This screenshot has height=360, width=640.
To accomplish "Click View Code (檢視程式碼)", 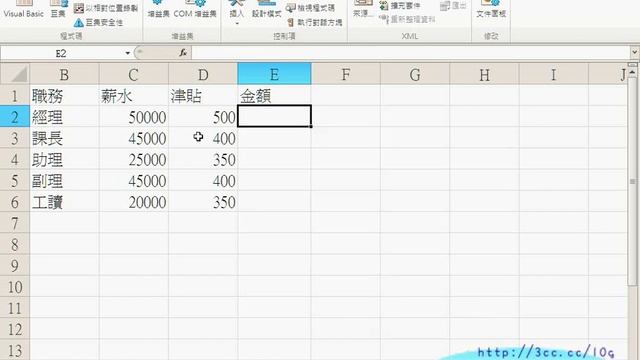I will point(310,8).
